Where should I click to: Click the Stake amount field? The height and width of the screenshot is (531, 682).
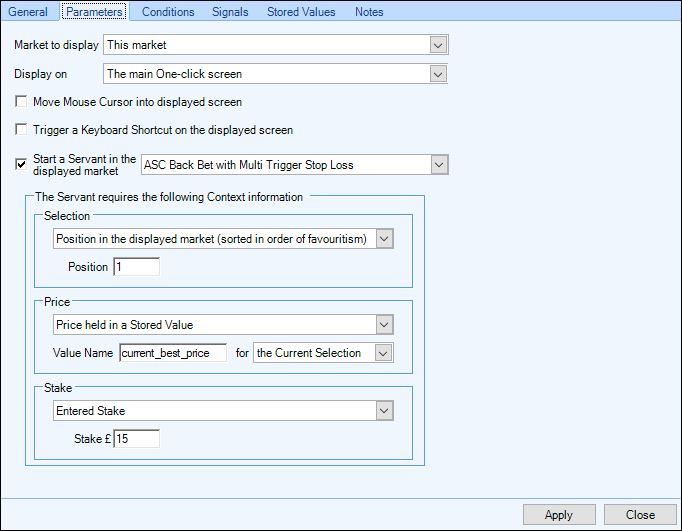[x=137, y=439]
